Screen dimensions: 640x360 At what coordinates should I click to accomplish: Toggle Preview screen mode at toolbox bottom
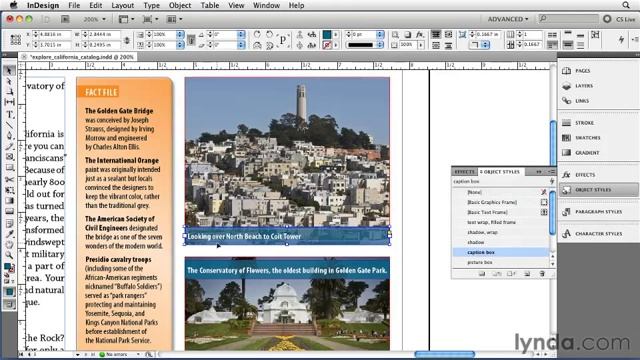pyautogui.click(x=10, y=304)
